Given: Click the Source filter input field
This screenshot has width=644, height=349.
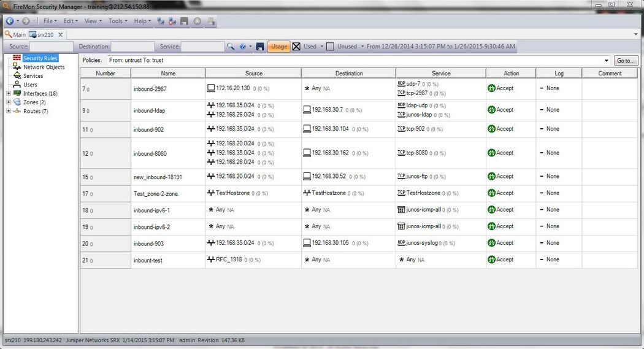Looking at the screenshot, I should tap(52, 47).
